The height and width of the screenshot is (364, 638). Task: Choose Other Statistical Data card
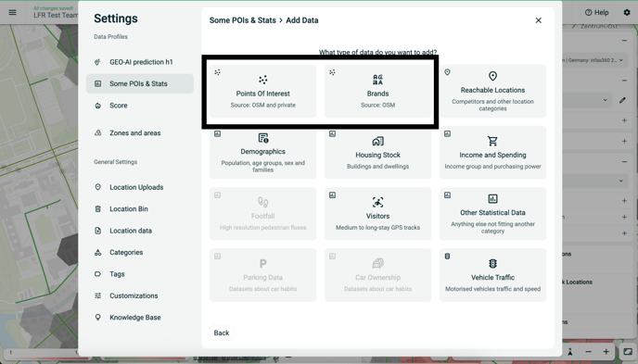click(492, 214)
